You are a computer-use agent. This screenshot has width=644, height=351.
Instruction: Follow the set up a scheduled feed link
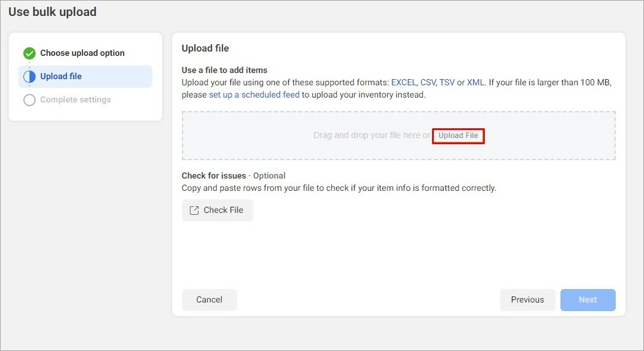coord(254,94)
